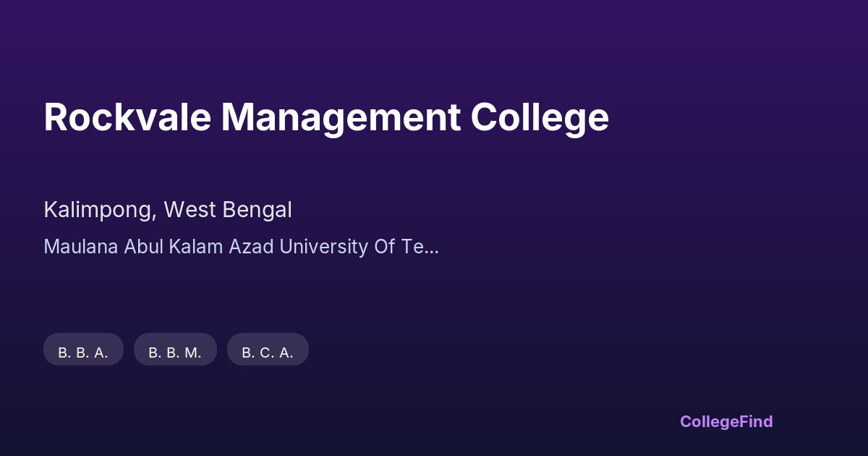Click the word "Rockvale" in the heading
The height and width of the screenshot is (456, 868).
click(x=127, y=117)
